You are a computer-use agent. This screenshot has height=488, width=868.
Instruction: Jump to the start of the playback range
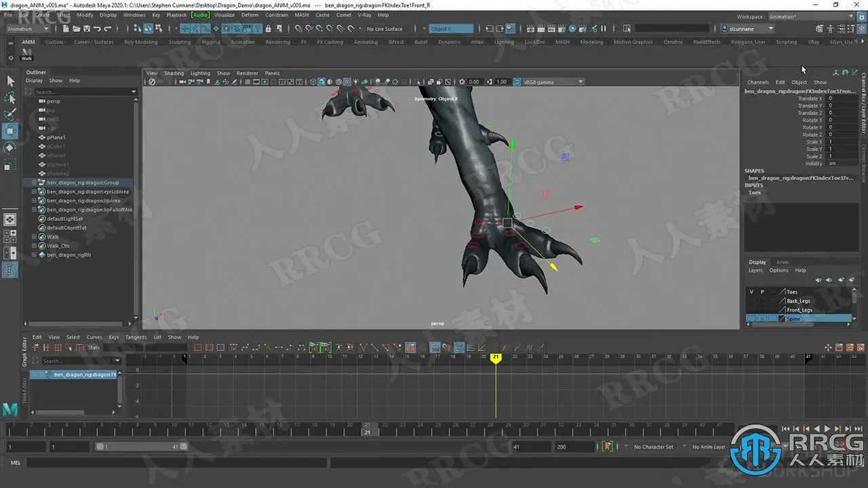point(785,428)
